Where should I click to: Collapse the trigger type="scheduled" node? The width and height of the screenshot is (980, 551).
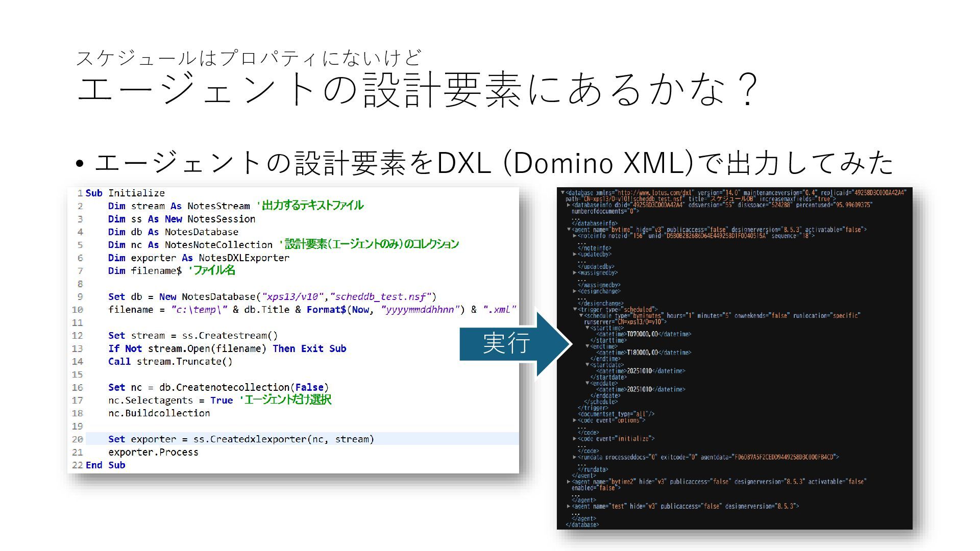(575, 309)
